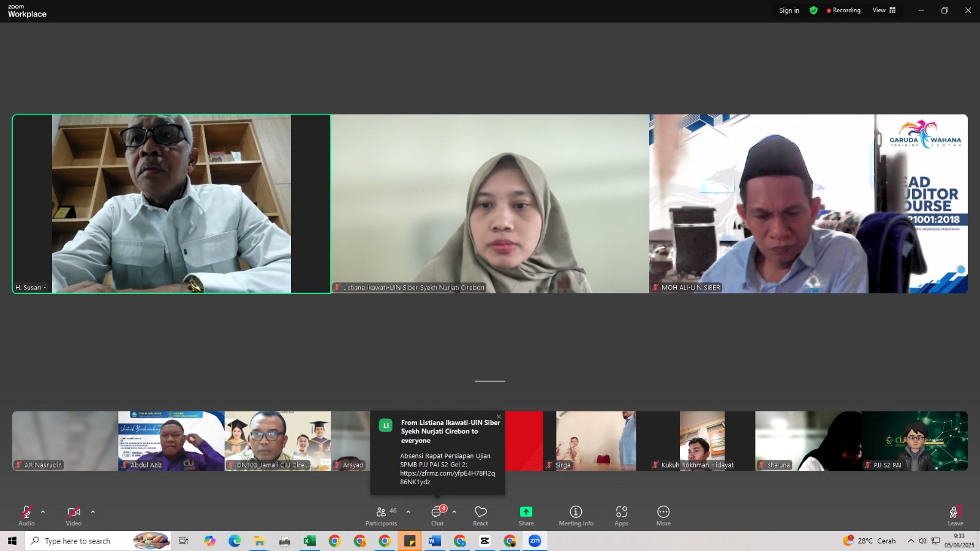Open the Participants panel
980x551 pixels.
click(381, 515)
